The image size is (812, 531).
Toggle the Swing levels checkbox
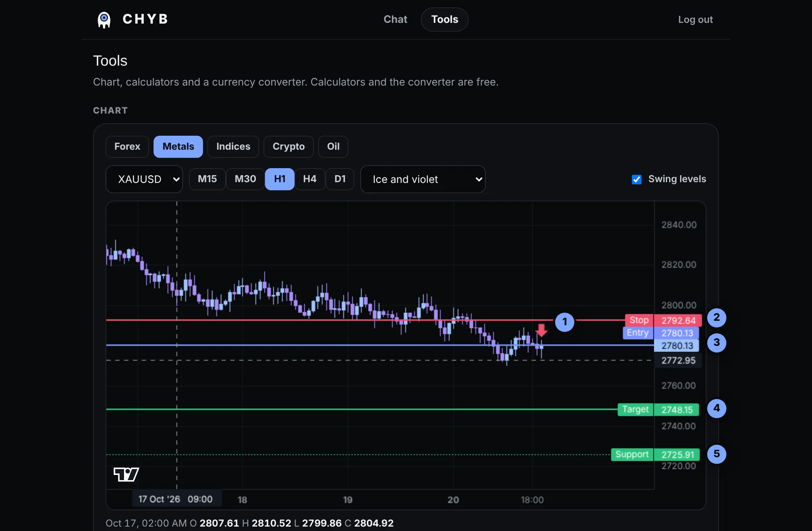637,179
